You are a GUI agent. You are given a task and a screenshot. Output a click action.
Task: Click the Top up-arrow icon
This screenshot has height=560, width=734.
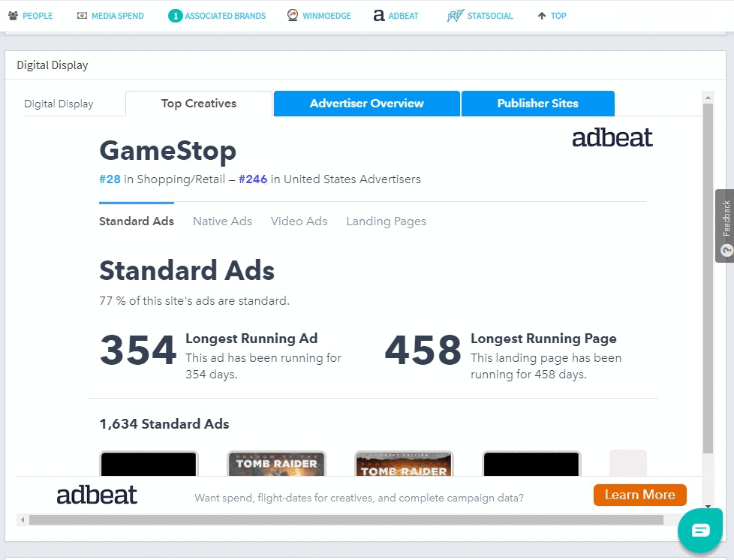[542, 16]
